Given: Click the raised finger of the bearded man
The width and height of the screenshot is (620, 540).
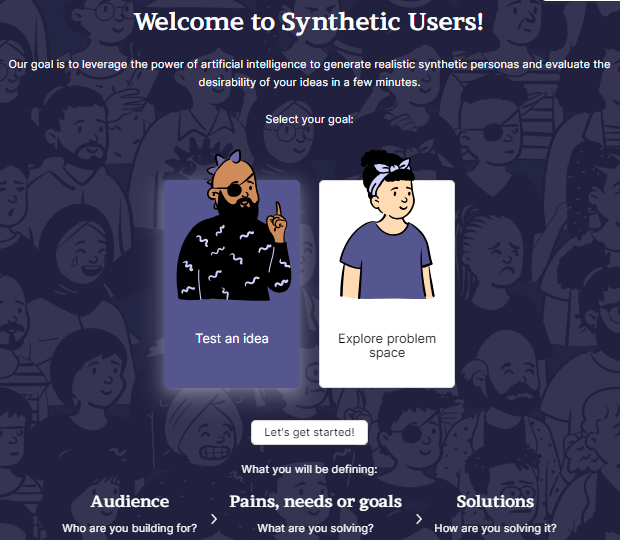Looking at the screenshot, I should (x=278, y=209).
